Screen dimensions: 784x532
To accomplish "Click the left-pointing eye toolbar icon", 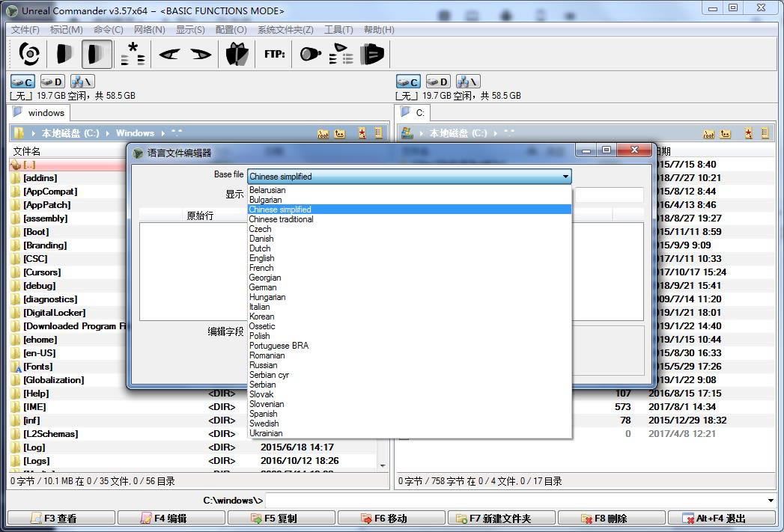I will (169, 54).
